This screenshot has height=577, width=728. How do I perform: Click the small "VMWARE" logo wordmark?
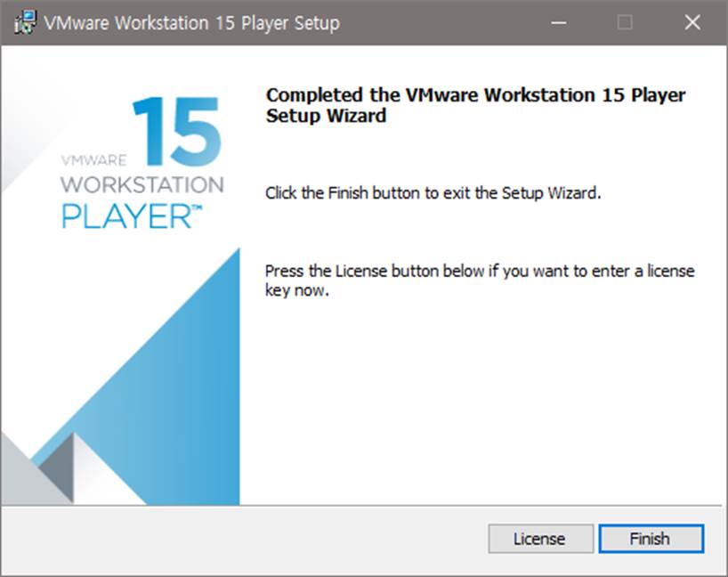(x=93, y=161)
